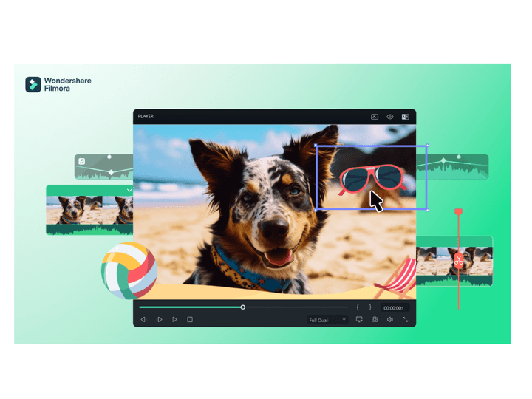The image size is (532, 399).
Task: Click the red playhead marker top
Action: coord(458,212)
